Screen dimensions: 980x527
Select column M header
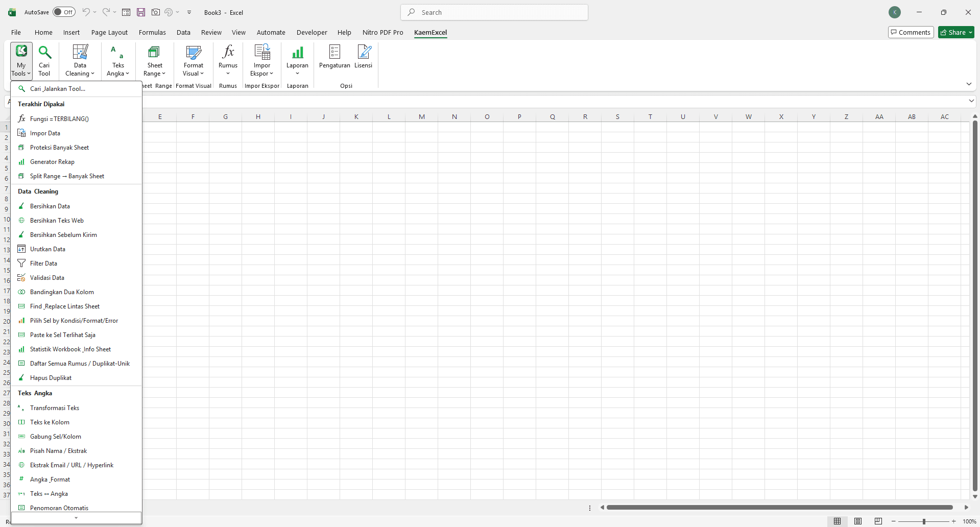(422, 117)
